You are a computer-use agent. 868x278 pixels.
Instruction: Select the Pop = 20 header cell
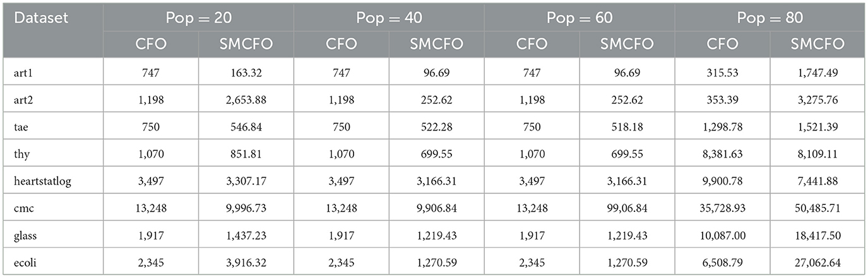198,18
